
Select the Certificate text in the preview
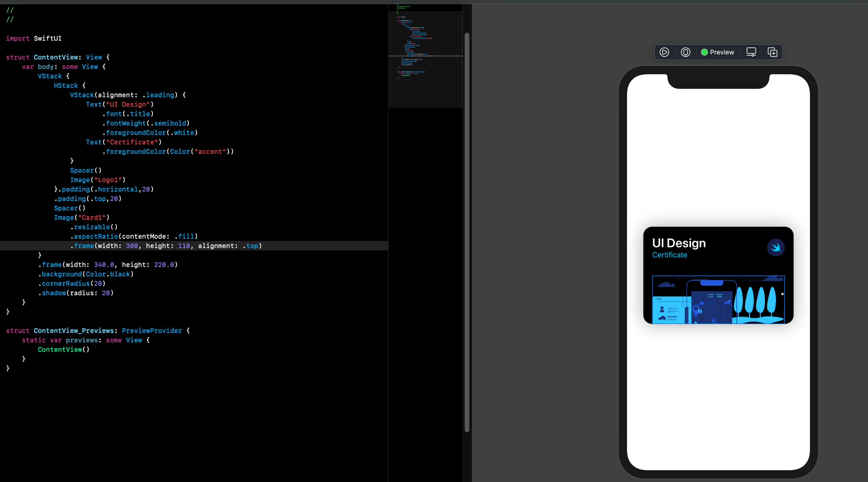tap(669, 255)
